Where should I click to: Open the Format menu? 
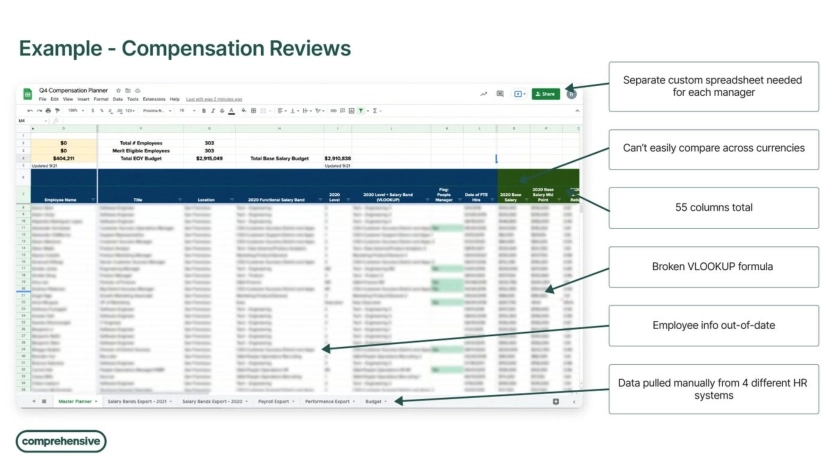101,100
